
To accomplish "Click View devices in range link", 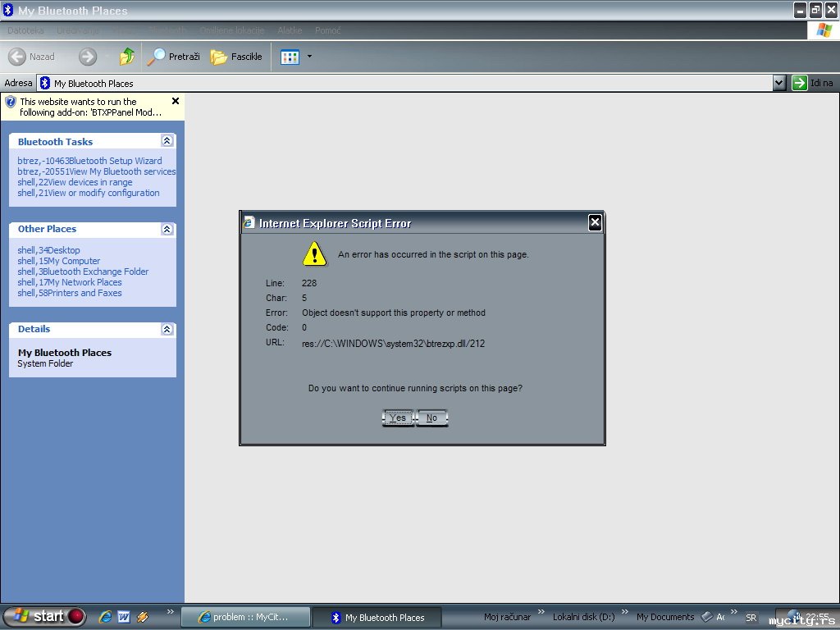I will coord(75,182).
